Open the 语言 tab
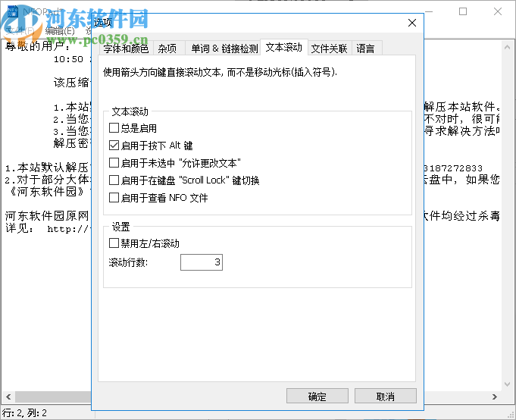The width and height of the screenshot is (516, 420). coord(366,49)
